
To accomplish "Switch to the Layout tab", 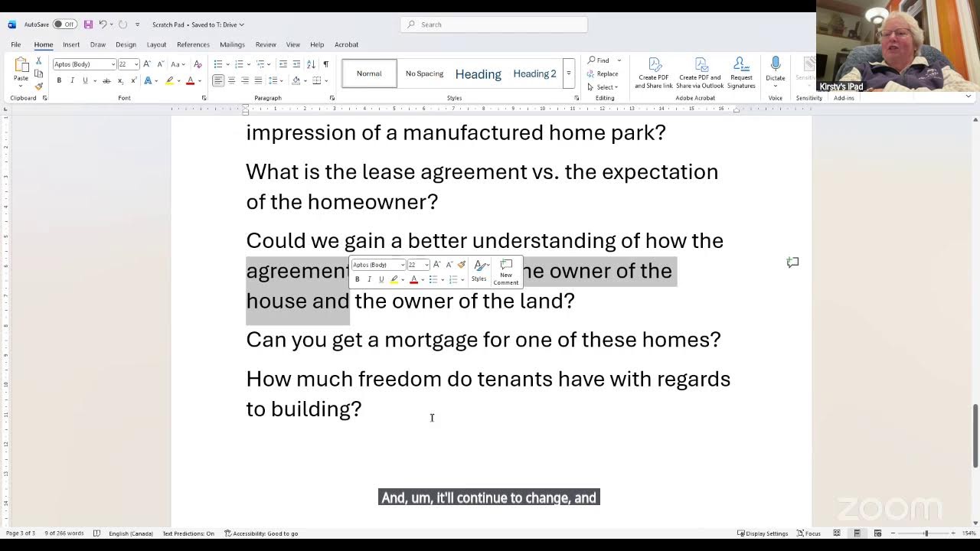I will point(156,44).
